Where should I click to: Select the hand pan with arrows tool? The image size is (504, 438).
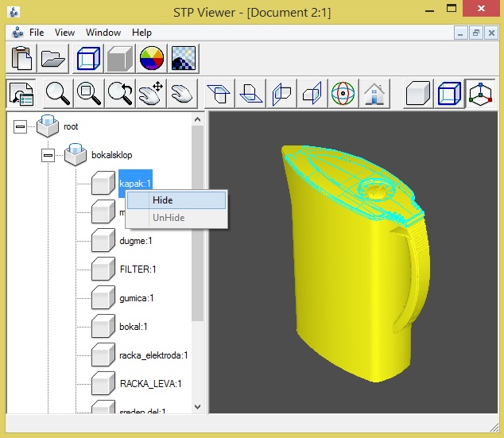point(151,94)
